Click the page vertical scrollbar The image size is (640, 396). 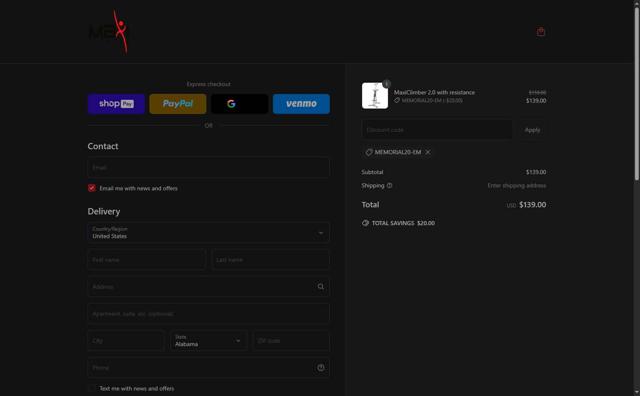tap(636, 94)
